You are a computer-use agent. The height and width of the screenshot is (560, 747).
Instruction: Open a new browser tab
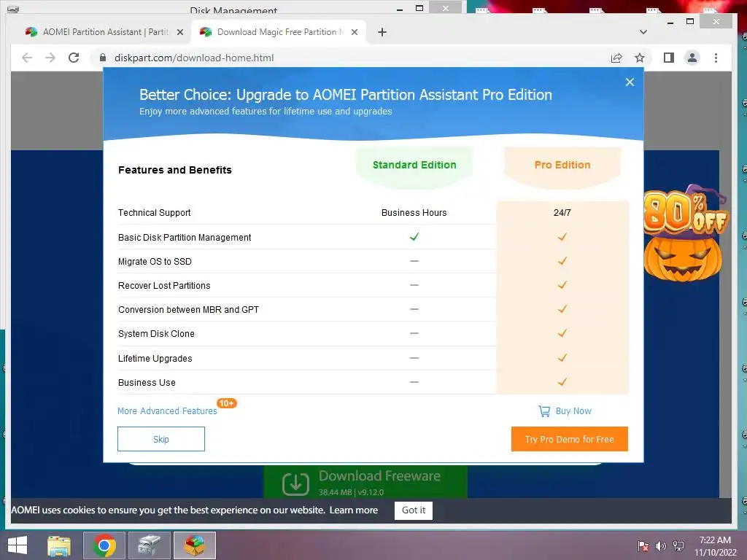(x=382, y=32)
